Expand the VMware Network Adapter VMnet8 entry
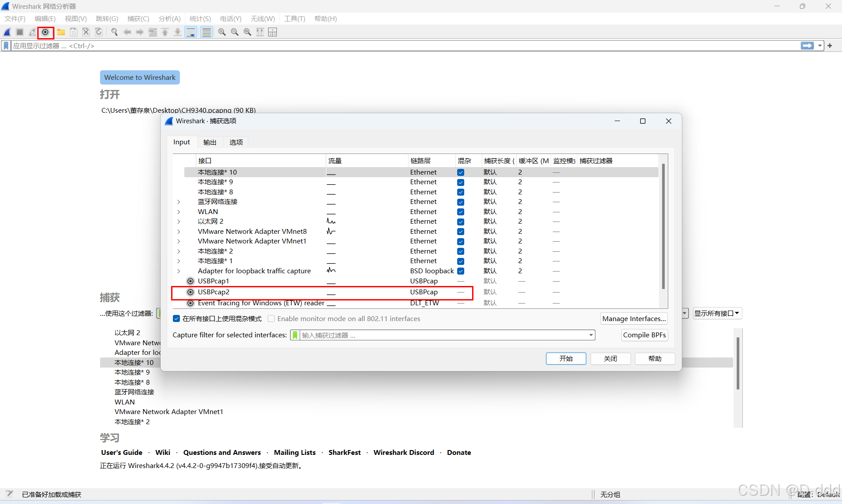 (x=179, y=232)
